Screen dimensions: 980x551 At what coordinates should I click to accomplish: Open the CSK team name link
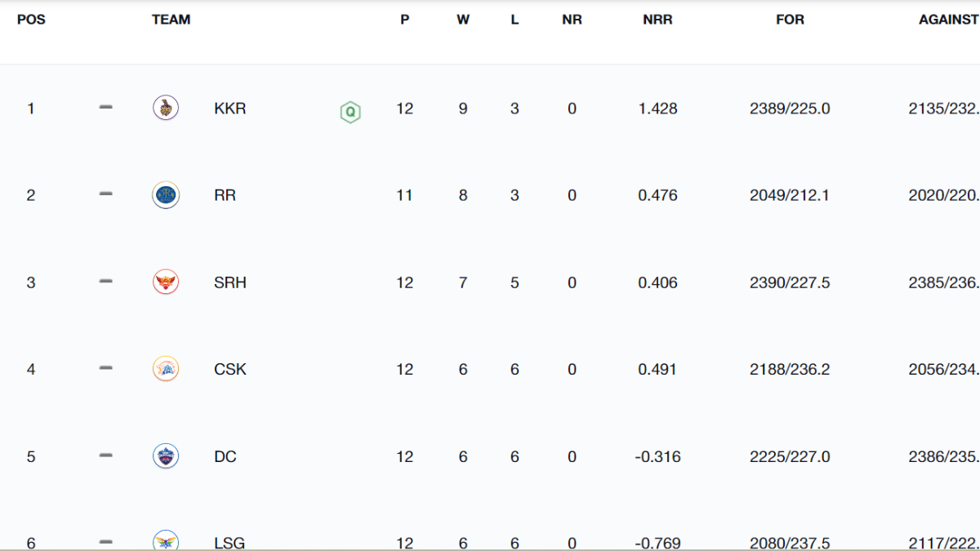229,369
